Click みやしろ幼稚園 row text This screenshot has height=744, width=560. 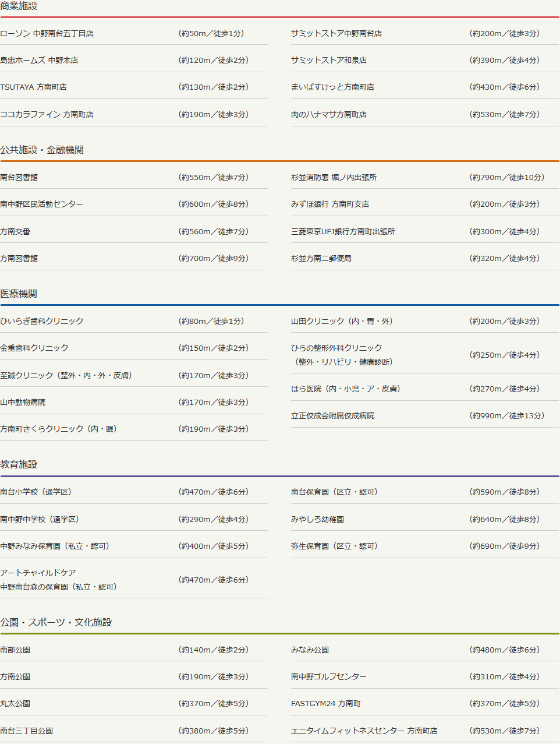point(318,519)
